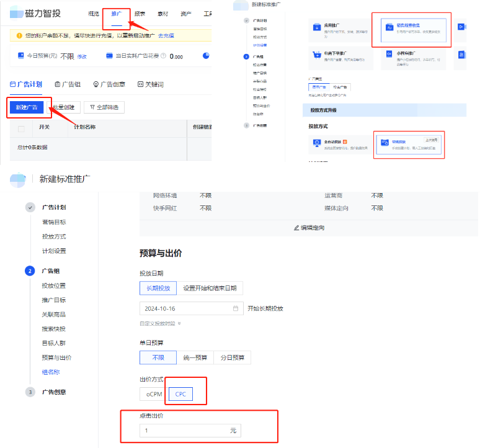Select 设置开始和结束日期 option
The width and height of the screenshot is (480, 448).
(210, 288)
